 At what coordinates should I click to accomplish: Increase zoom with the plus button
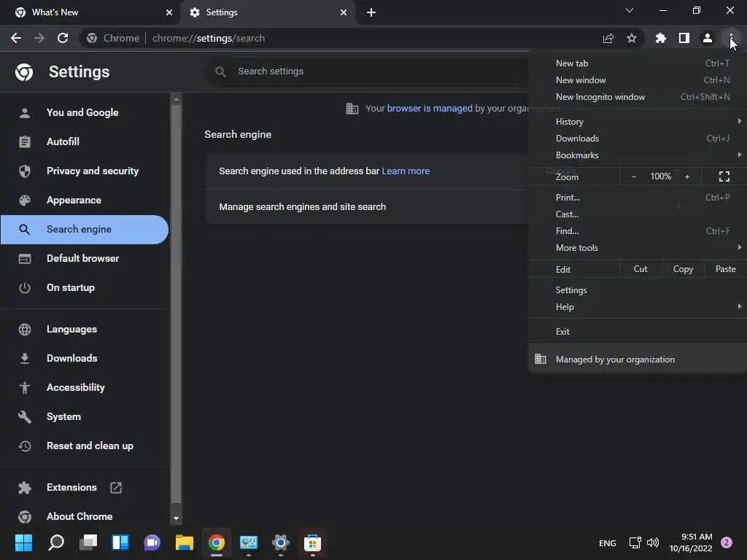687,176
